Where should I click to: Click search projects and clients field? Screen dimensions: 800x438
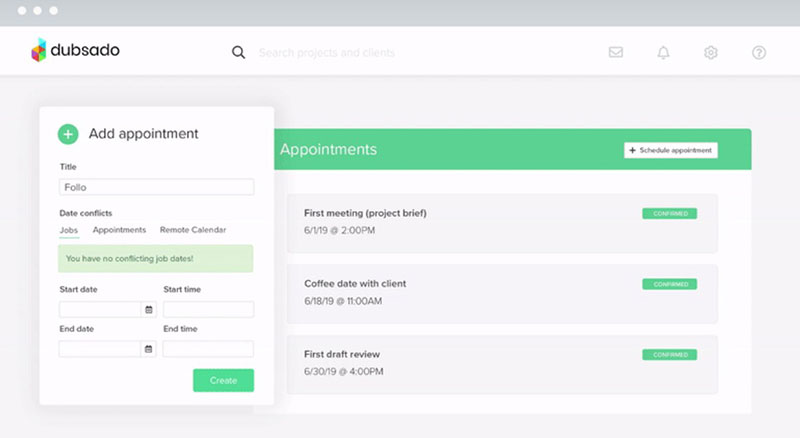click(x=327, y=53)
